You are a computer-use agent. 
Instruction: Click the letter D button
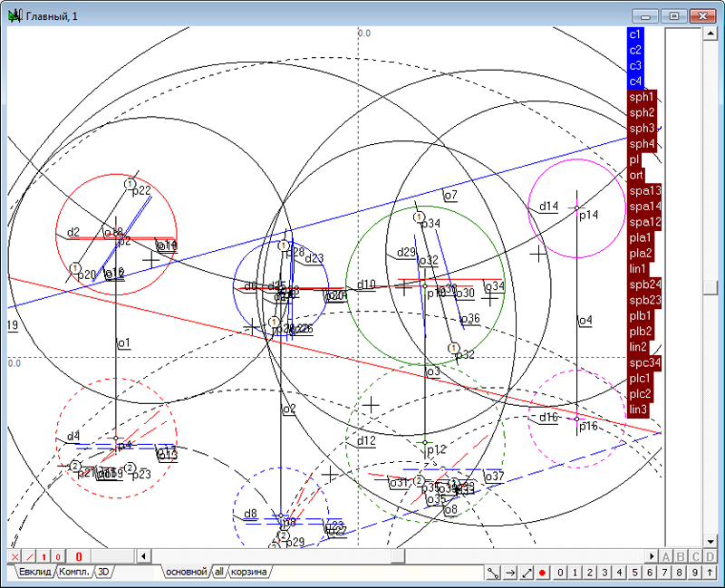point(710,556)
